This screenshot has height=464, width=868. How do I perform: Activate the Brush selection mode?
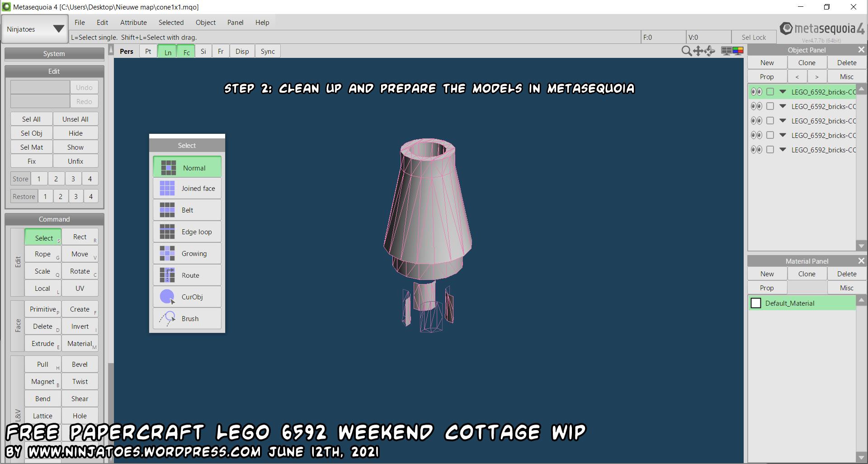coord(187,319)
